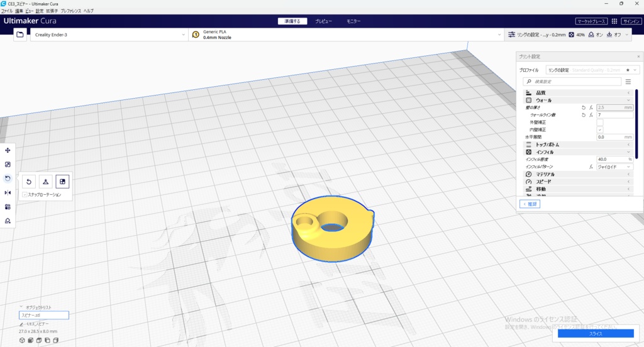Expand the スピード settings category
The width and height of the screenshot is (644, 347).
coord(579,182)
